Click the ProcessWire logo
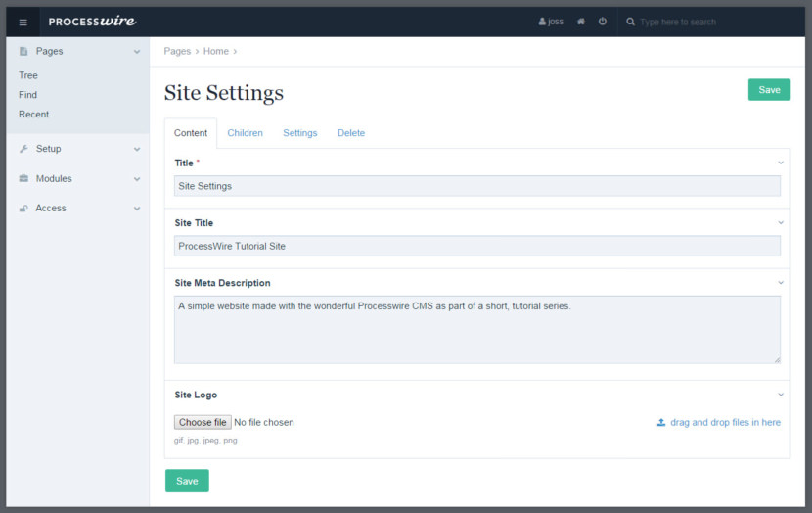Image resolution: width=812 pixels, height=513 pixels. pos(92,22)
